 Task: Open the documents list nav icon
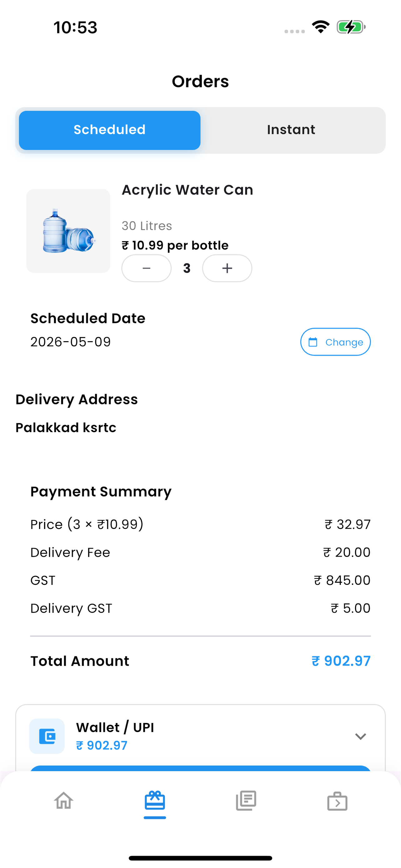(x=246, y=801)
